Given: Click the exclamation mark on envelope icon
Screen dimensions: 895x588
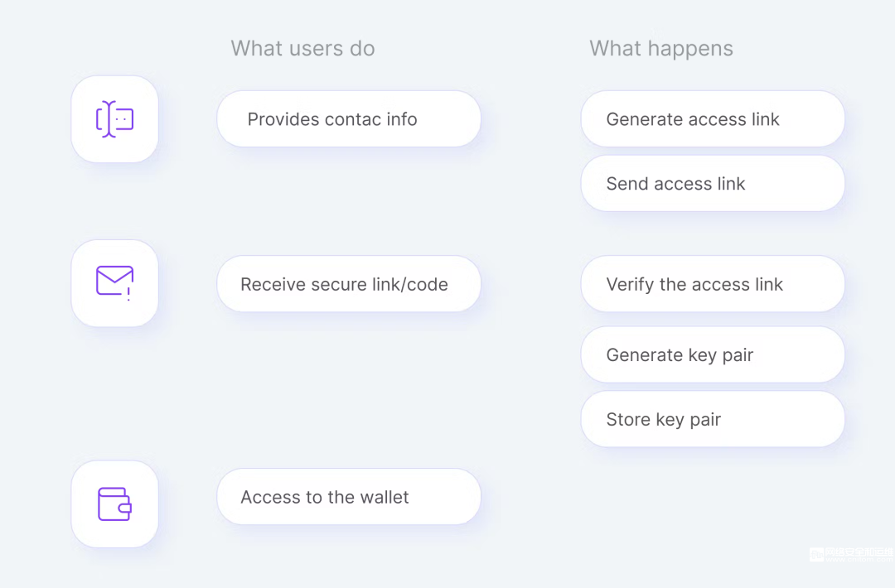Looking at the screenshot, I should [x=128, y=294].
